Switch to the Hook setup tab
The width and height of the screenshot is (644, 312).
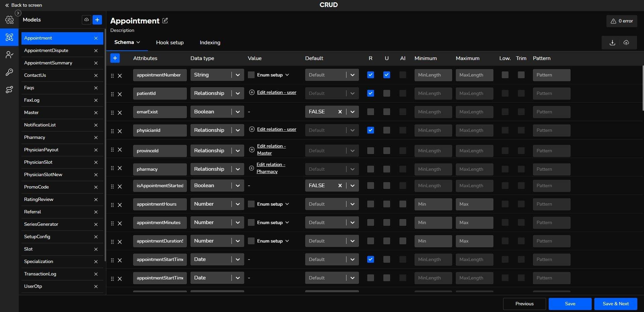170,43
